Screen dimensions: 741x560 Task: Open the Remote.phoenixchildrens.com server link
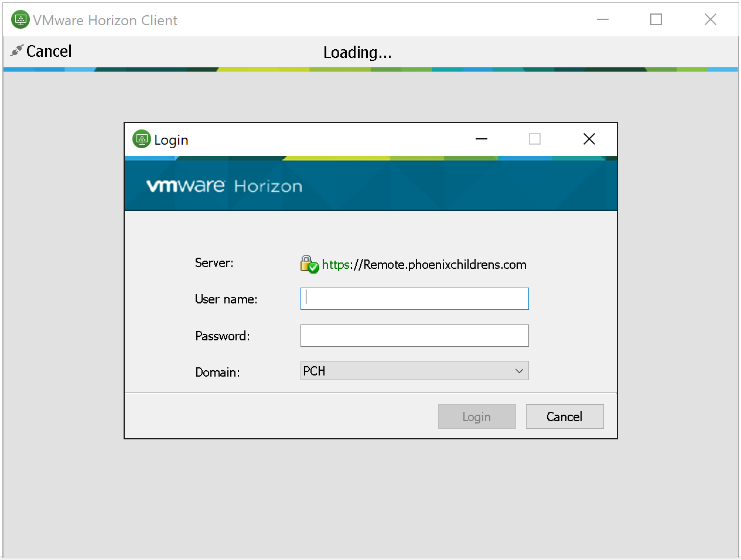(x=424, y=265)
